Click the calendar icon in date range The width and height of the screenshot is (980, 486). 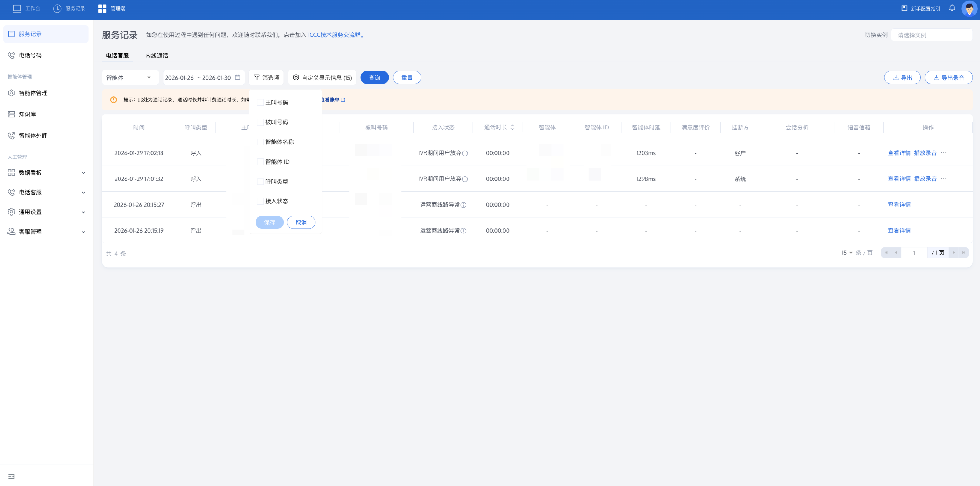pos(237,77)
